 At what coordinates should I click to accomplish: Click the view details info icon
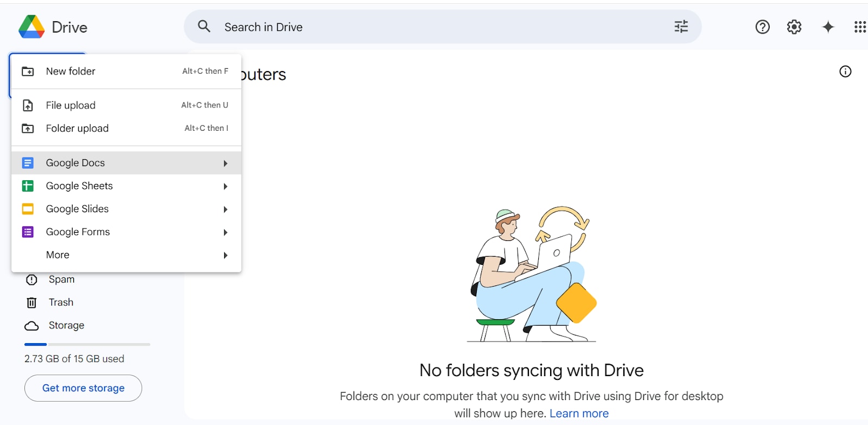845,71
